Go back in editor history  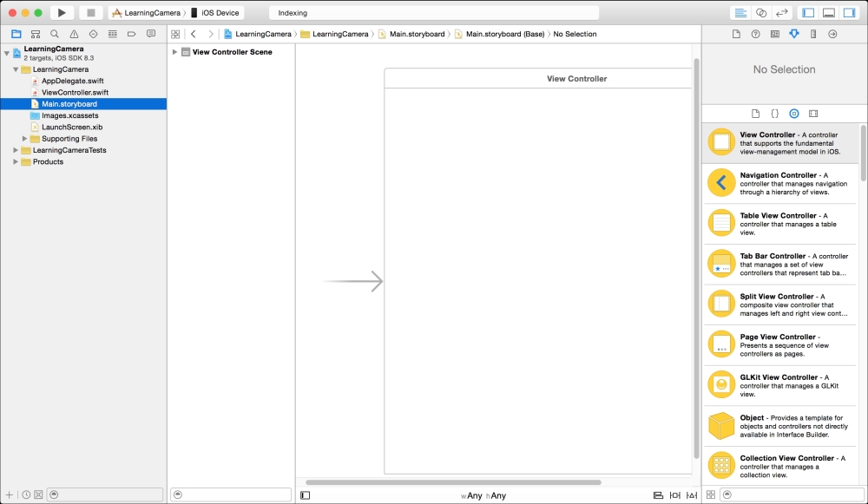[194, 35]
